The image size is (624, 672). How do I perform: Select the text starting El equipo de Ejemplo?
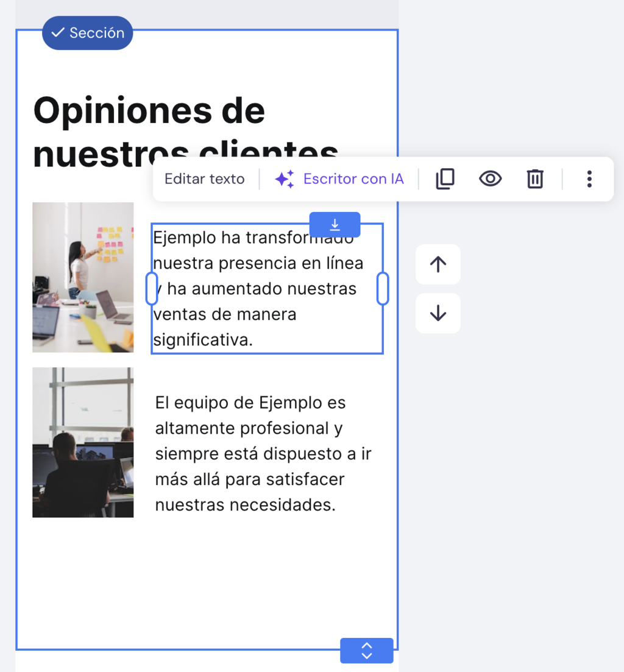point(262,454)
